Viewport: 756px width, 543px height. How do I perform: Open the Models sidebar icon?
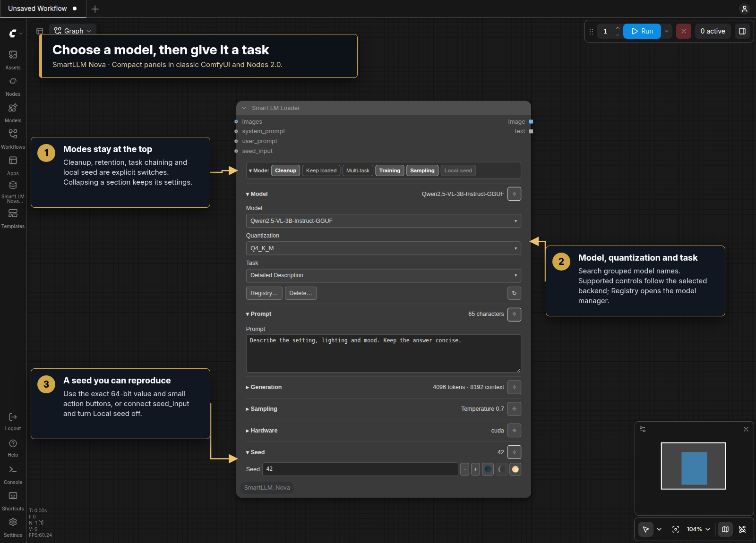(x=13, y=112)
